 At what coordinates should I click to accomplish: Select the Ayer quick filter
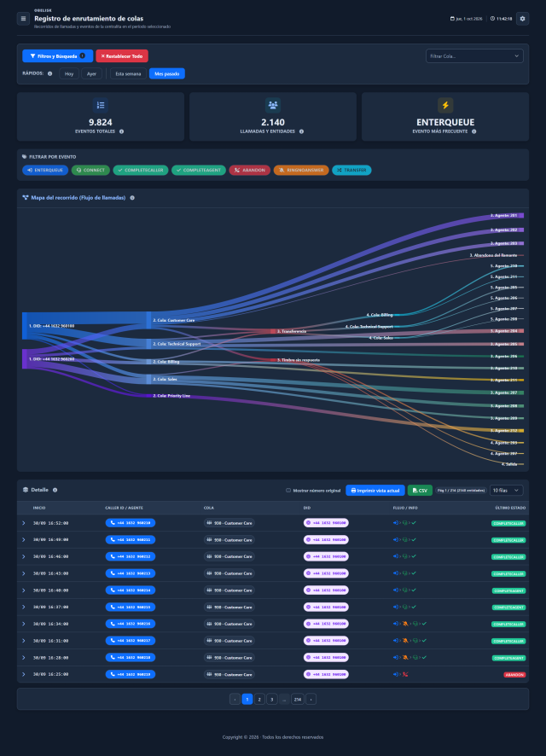pos(91,73)
